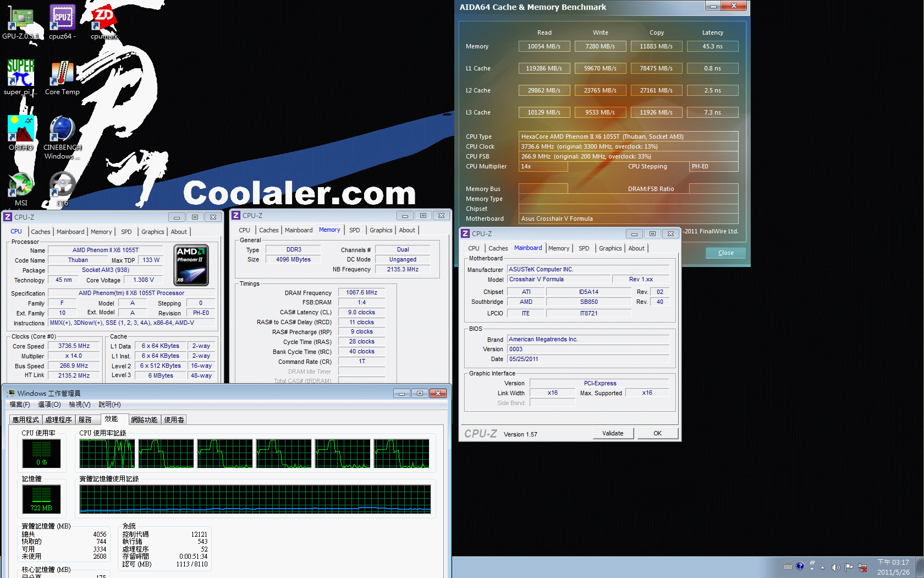Click the Z logo of the middle CPU-Z window
This screenshot has width=924, height=578.
(x=236, y=215)
